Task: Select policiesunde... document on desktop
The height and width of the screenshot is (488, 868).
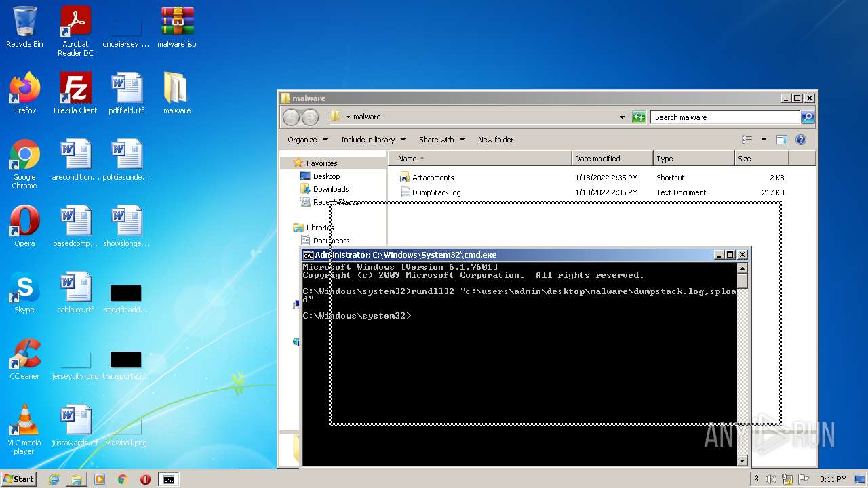Action: point(126,160)
